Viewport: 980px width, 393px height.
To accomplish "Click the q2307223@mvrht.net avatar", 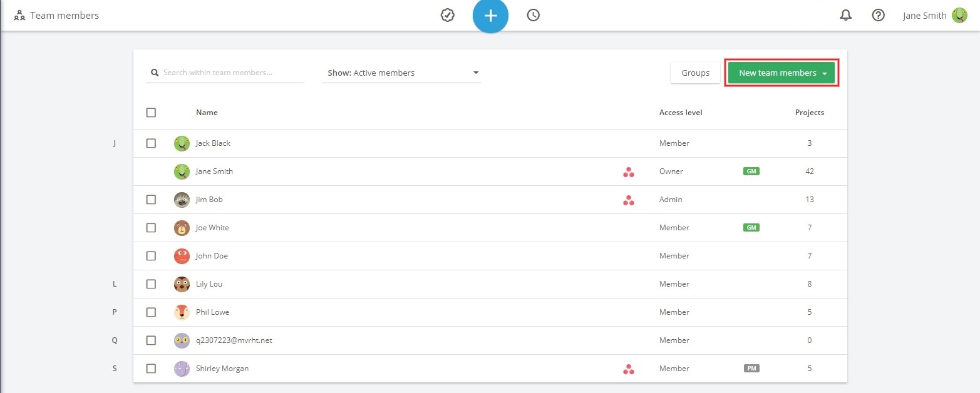I will click(182, 340).
